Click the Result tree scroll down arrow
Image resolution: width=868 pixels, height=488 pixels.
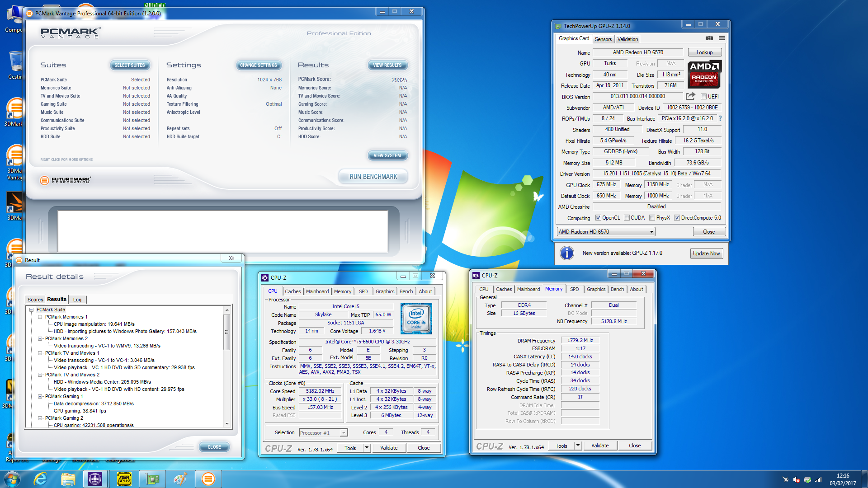tap(227, 424)
